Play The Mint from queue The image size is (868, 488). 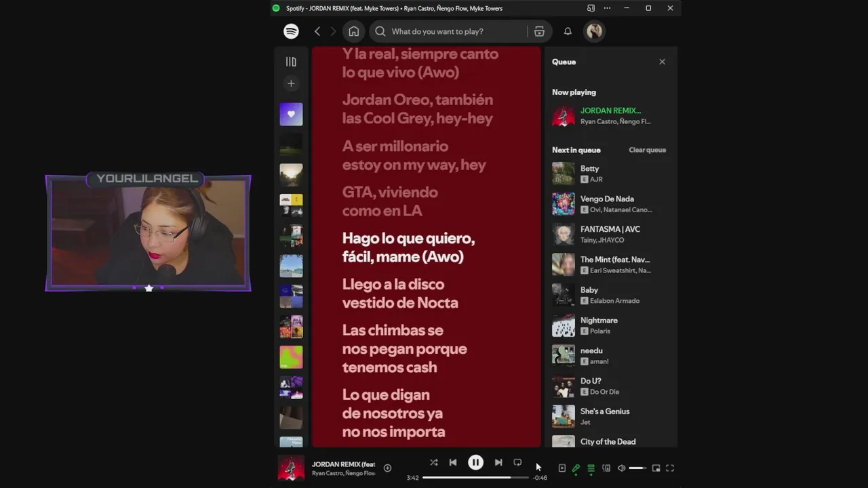(x=610, y=264)
